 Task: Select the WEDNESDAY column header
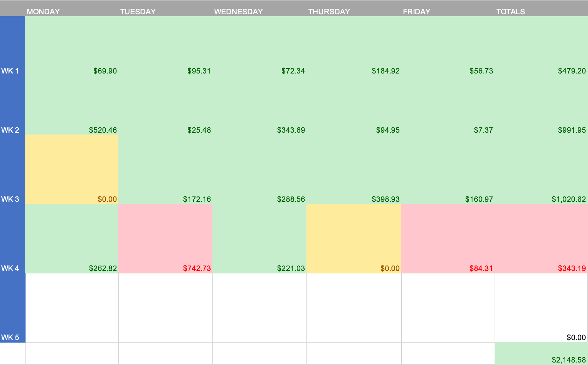pyautogui.click(x=239, y=12)
